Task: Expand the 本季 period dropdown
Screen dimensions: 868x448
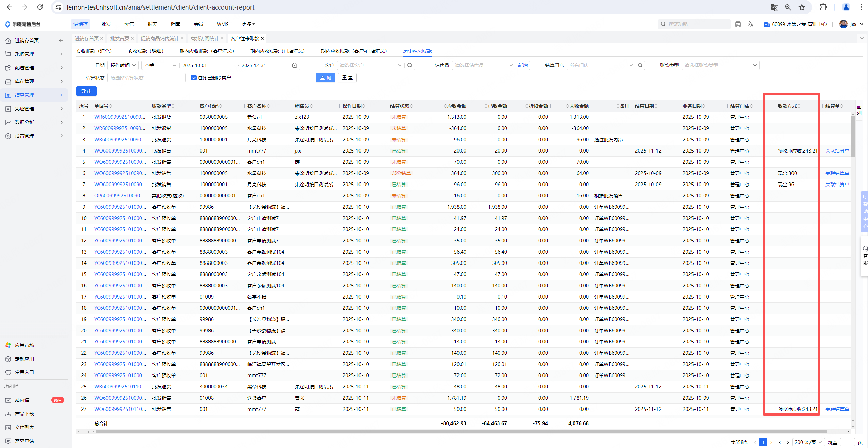Action: tap(160, 65)
